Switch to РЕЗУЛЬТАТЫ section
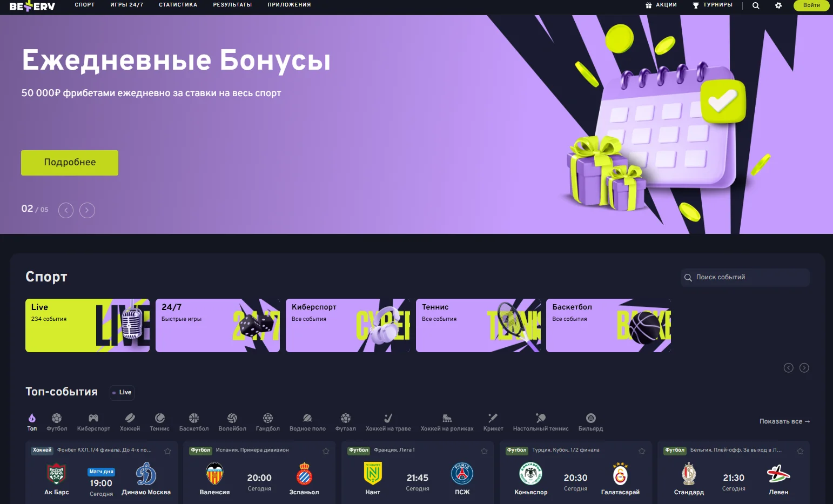This screenshot has height=504, width=833. [232, 4]
